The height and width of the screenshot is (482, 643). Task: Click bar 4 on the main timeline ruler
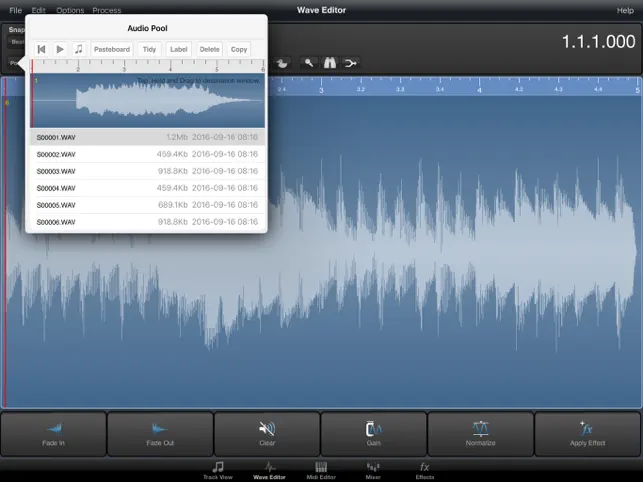click(x=479, y=89)
